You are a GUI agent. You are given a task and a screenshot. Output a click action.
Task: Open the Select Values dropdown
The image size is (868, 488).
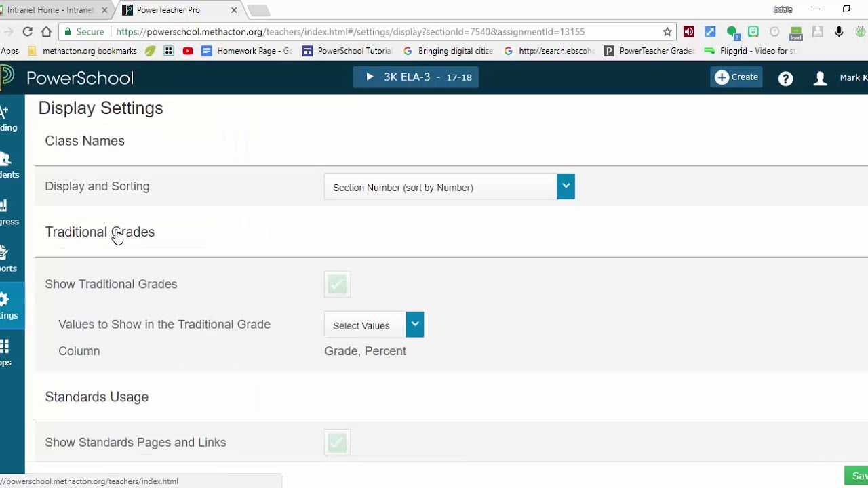(x=374, y=325)
